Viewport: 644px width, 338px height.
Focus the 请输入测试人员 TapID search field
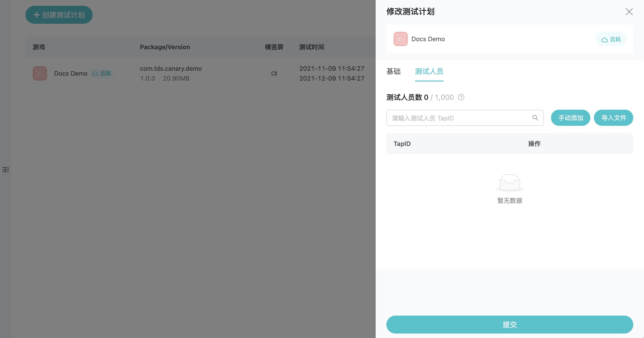coord(465,118)
